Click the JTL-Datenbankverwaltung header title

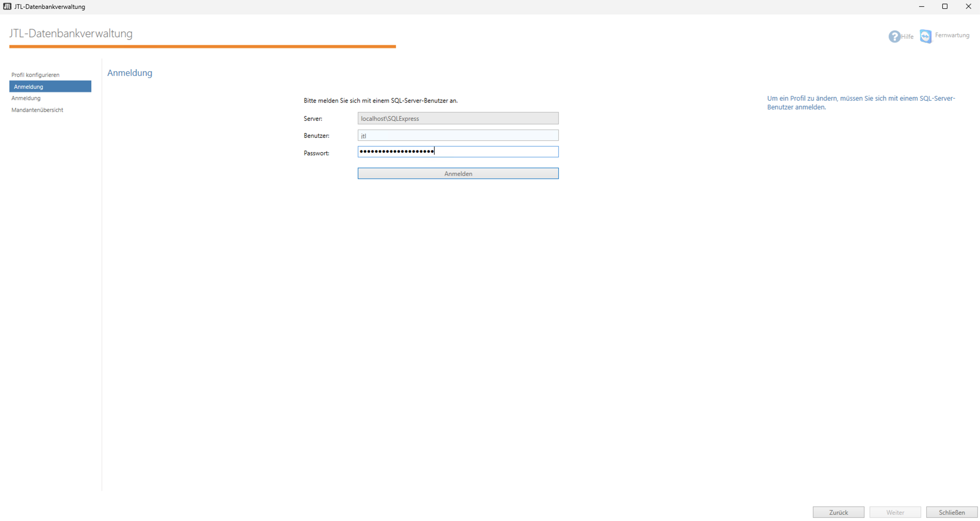pos(71,34)
